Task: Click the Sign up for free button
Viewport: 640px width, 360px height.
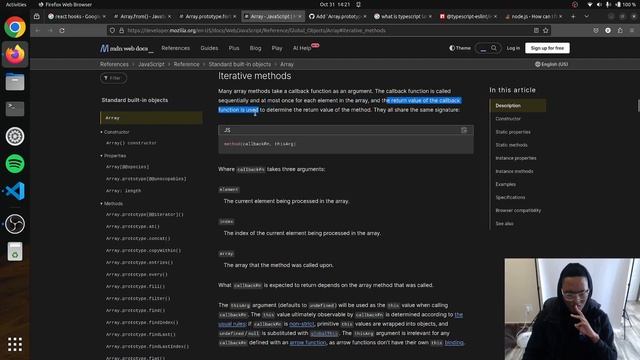Action: (547, 48)
